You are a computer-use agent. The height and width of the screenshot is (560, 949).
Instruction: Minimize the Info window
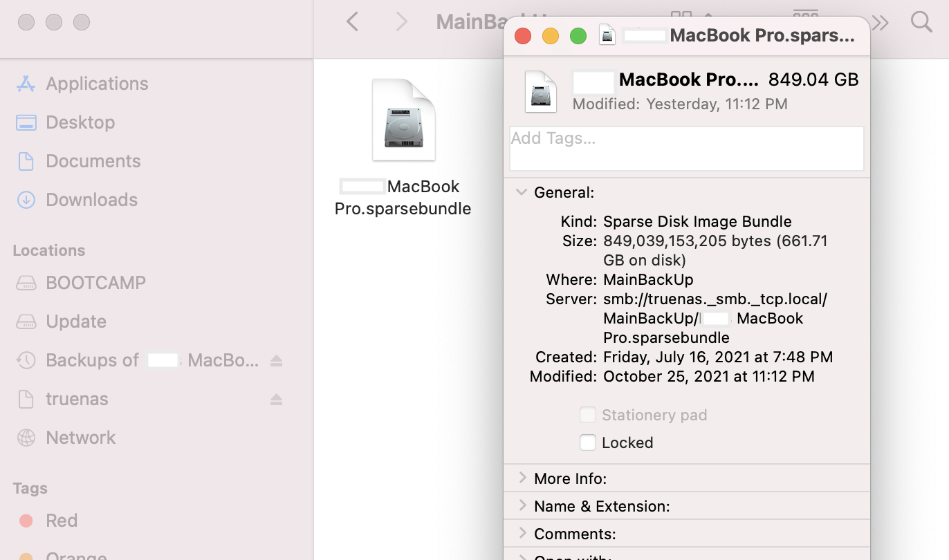[551, 36]
